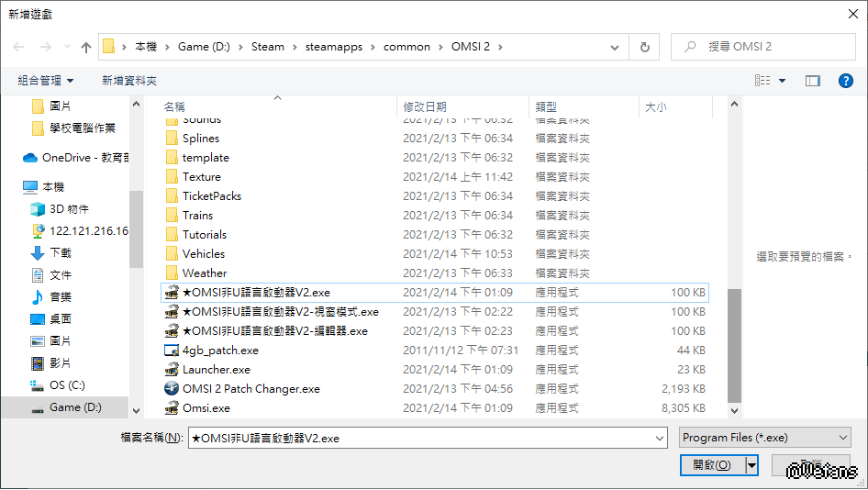Toggle the preview pane button

812,81
